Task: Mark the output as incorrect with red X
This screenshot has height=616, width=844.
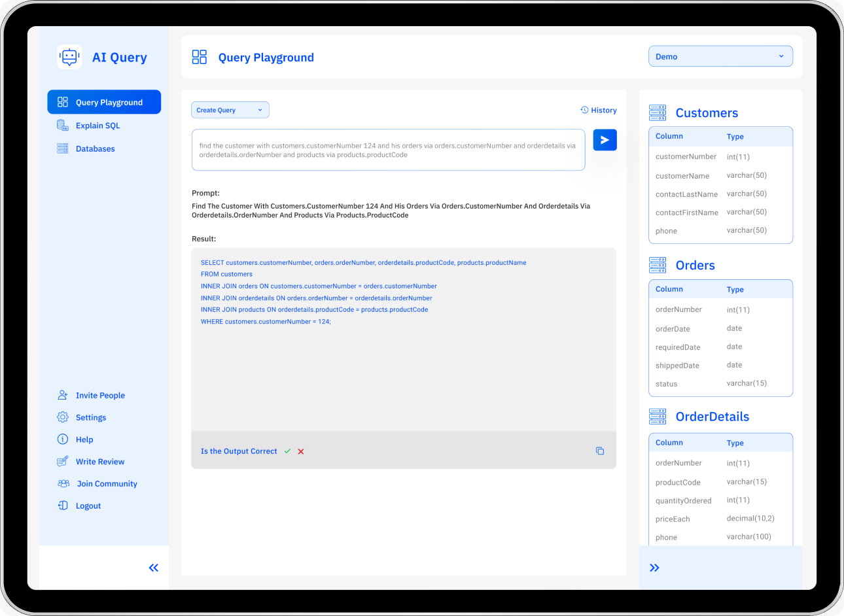Action: (300, 451)
